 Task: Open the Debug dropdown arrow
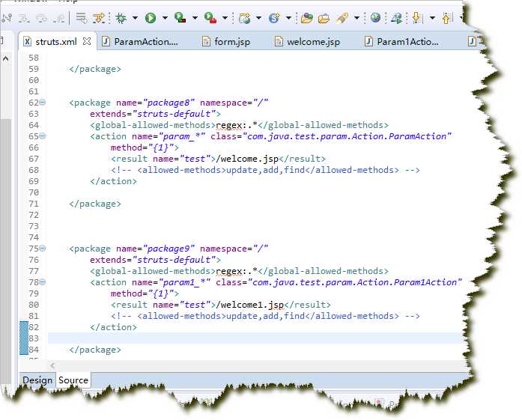coord(135,18)
